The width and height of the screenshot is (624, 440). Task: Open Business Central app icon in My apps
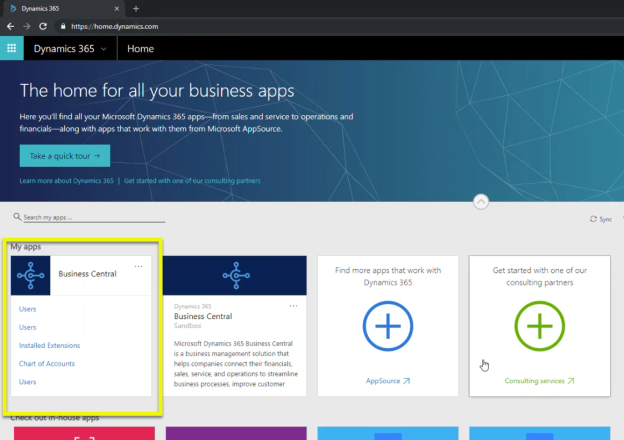point(31,275)
